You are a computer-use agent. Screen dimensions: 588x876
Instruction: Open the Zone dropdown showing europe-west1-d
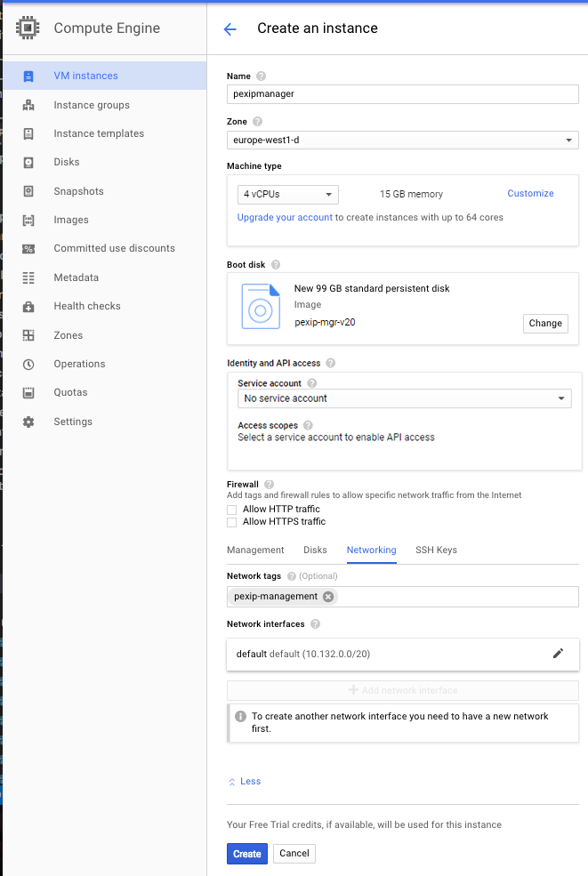402,141
